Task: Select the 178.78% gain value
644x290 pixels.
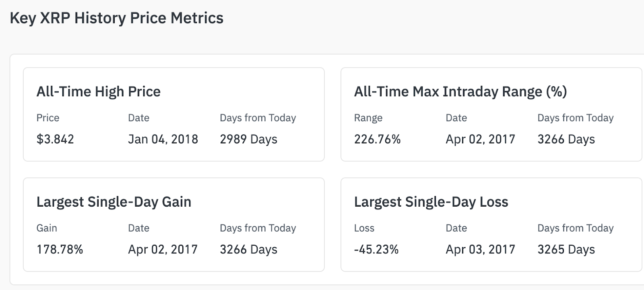Action: pos(60,250)
